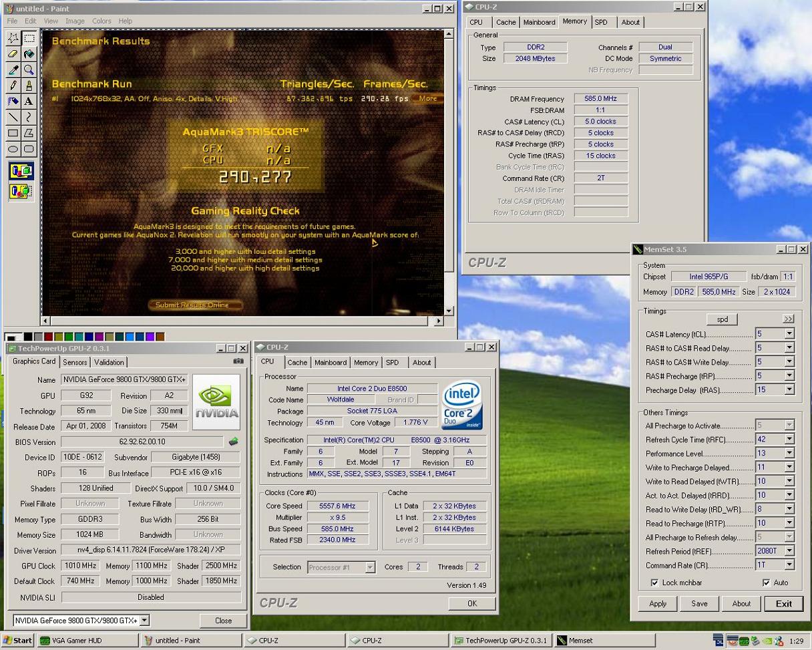812x650 pixels.
Task: Choose the Fill With Color bucket tool
Action: [29, 54]
